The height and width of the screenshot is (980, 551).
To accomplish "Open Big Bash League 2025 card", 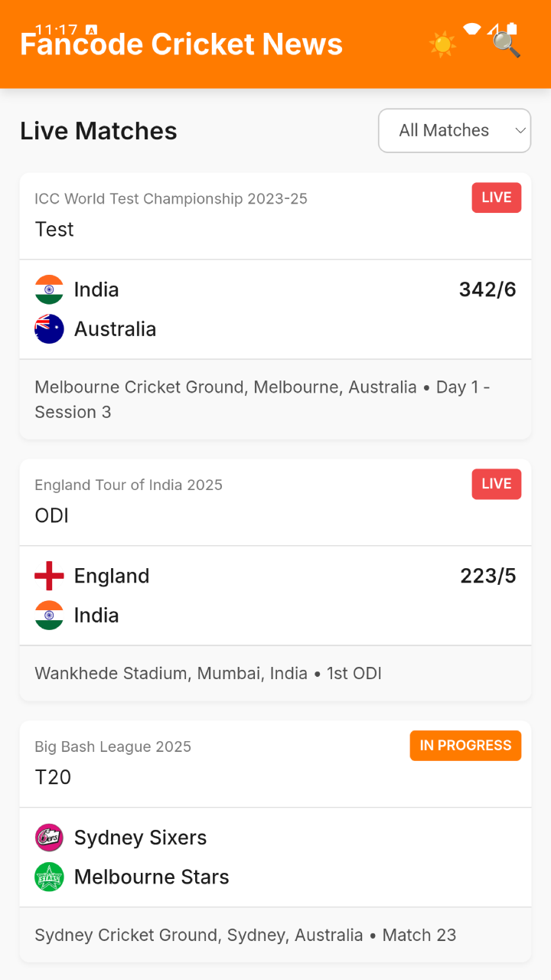I will point(275,841).
